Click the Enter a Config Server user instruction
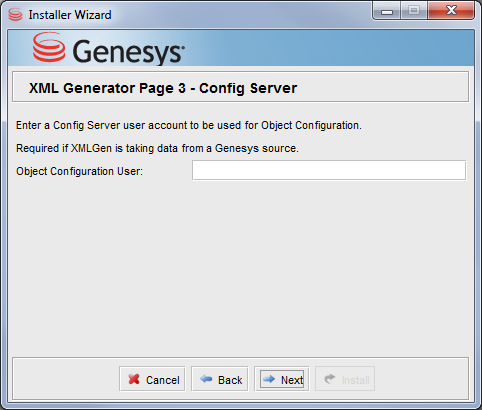The width and height of the screenshot is (482, 410). pyautogui.click(x=189, y=125)
